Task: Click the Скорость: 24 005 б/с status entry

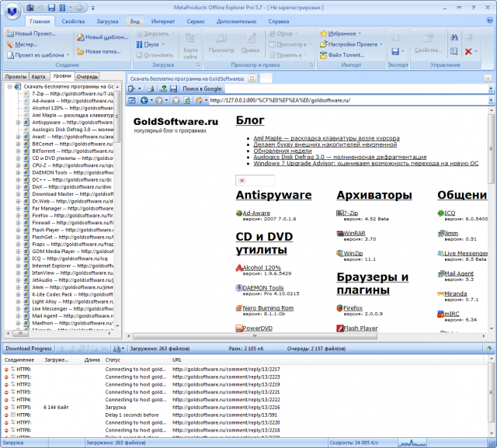Action: (x=354, y=443)
